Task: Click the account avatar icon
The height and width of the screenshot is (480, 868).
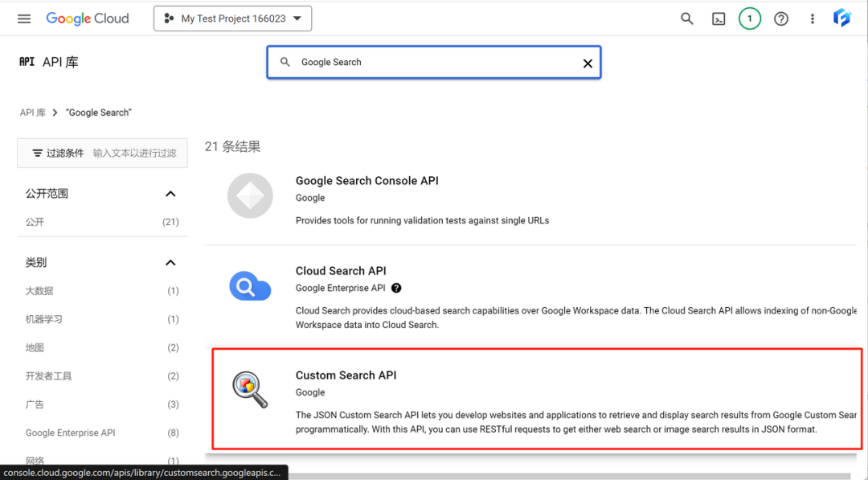Action: pos(842,18)
